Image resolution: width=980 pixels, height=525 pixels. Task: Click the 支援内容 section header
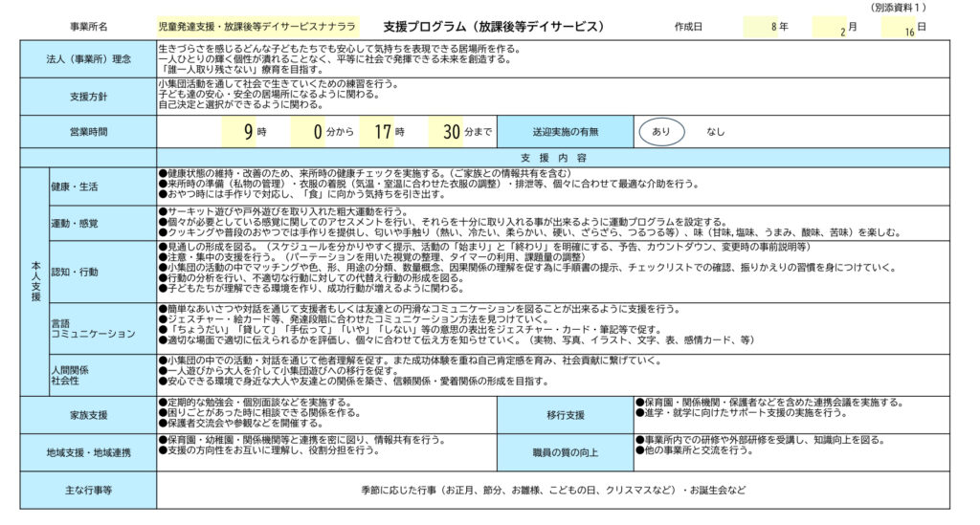tap(554, 157)
